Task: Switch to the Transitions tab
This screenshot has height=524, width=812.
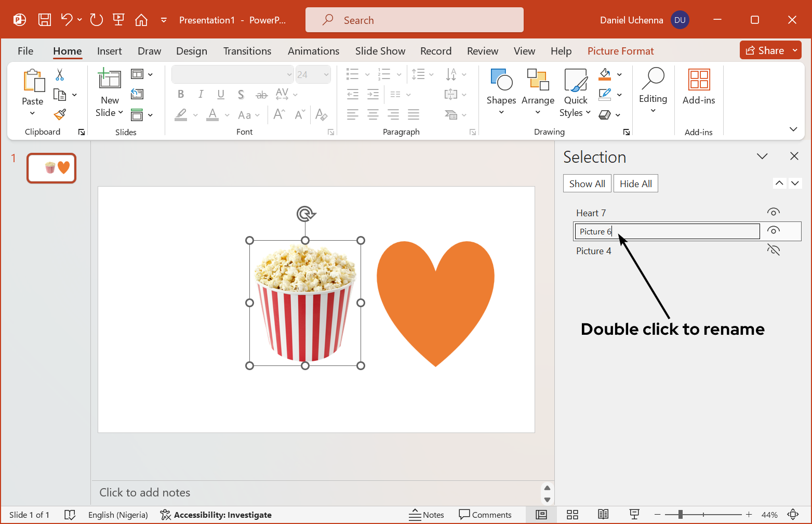Action: pyautogui.click(x=247, y=51)
